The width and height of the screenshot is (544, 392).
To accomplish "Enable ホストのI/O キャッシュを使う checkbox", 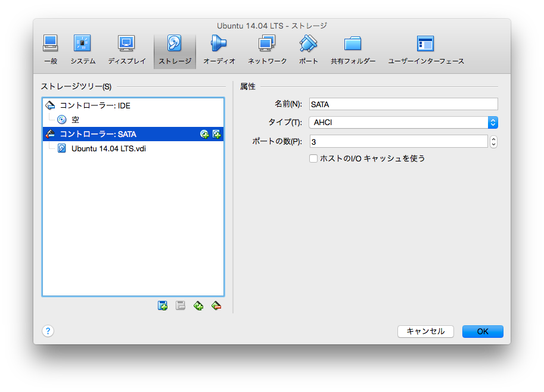I will coord(313,158).
